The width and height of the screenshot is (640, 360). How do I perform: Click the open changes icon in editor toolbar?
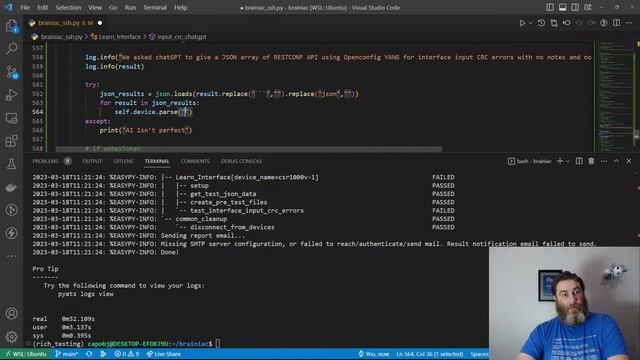(x=554, y=23)
